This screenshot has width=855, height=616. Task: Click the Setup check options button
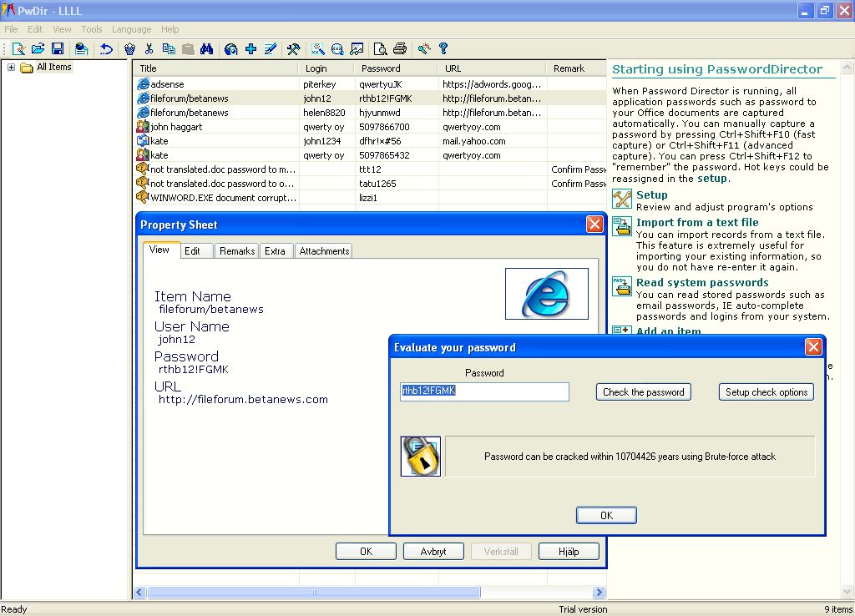coord(766,392)
